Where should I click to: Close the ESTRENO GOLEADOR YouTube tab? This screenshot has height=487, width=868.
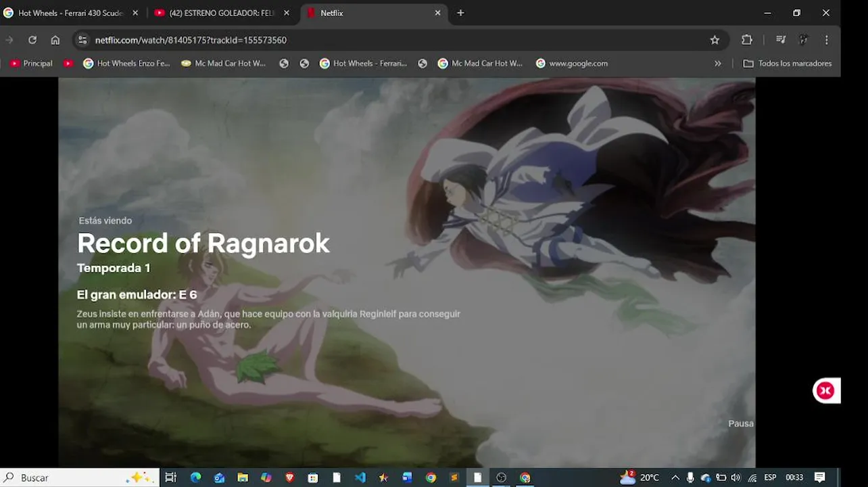286,13
